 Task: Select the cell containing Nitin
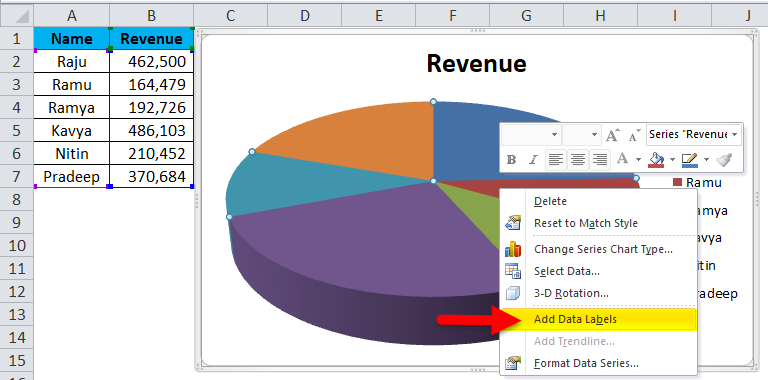[x=72, y=153]
